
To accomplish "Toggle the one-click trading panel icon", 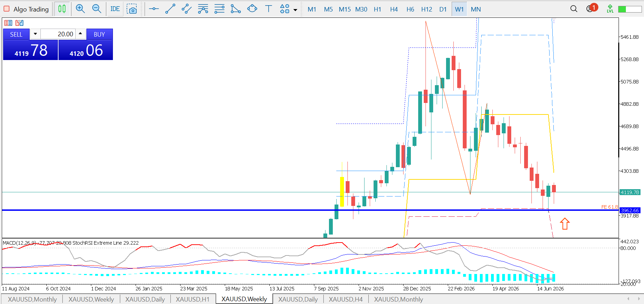I will click(8, 23).
